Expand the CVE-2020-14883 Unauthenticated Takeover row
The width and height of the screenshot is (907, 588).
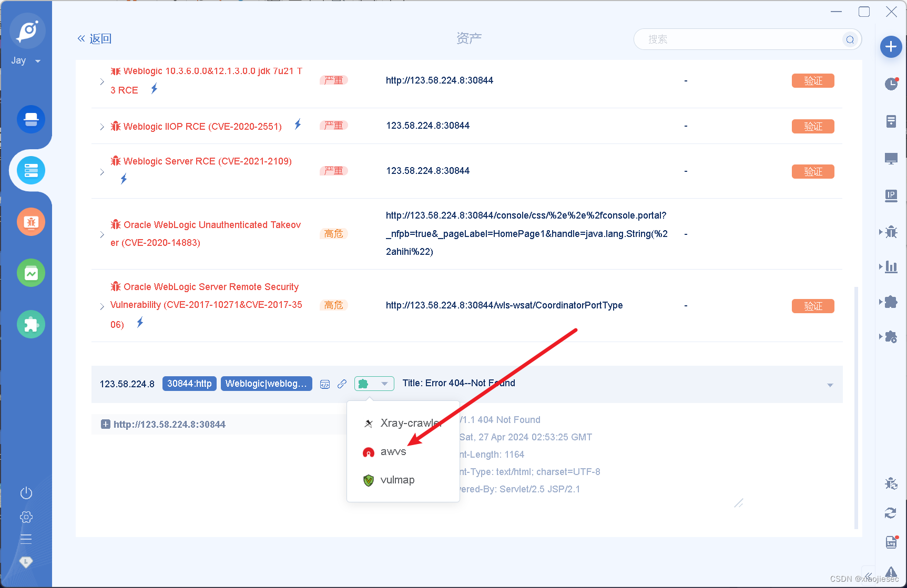coord(102,234)
